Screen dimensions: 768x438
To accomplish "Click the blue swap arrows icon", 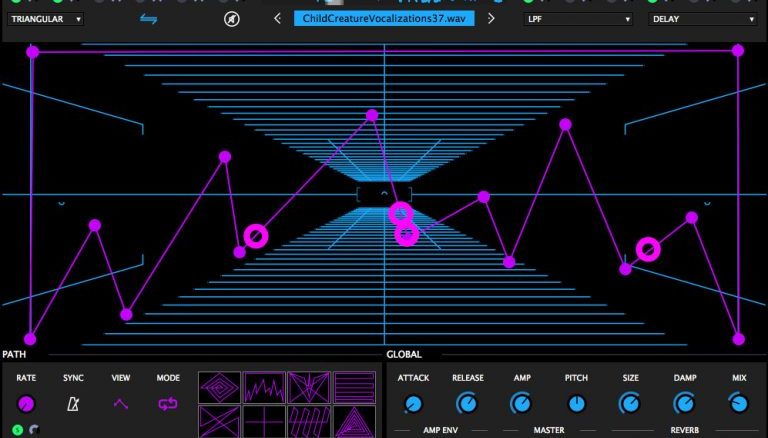I will pos(148,19).
